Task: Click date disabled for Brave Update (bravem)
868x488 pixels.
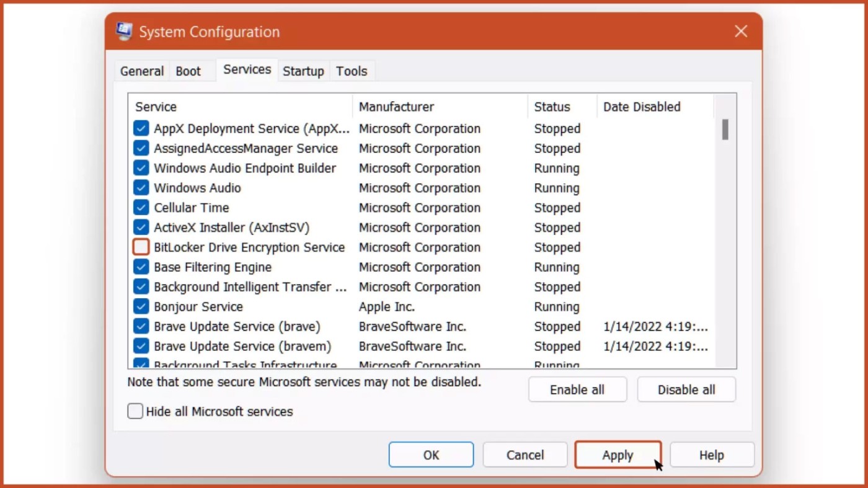Action: [x=655, y=346]
